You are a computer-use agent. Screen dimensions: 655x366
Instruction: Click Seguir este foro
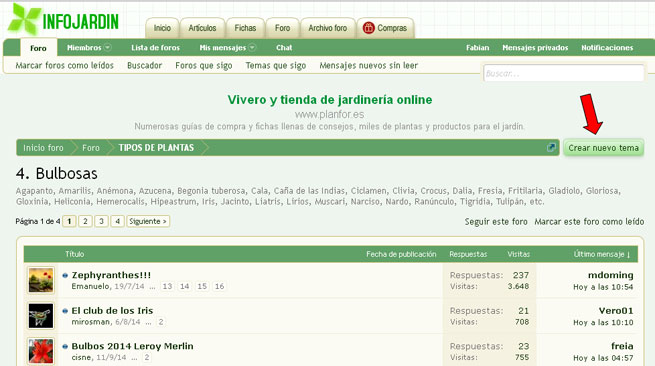[x=496, y=221]
